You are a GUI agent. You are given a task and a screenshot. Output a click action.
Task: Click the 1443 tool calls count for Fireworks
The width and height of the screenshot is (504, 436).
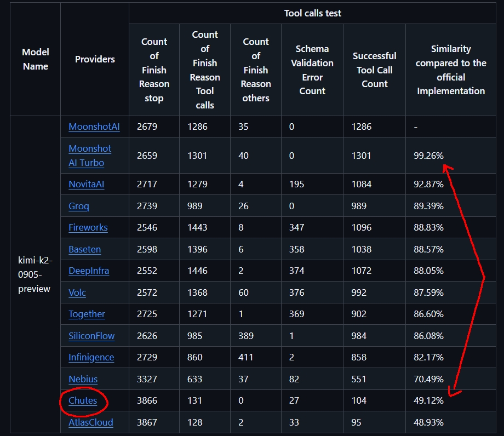point(197,227)
